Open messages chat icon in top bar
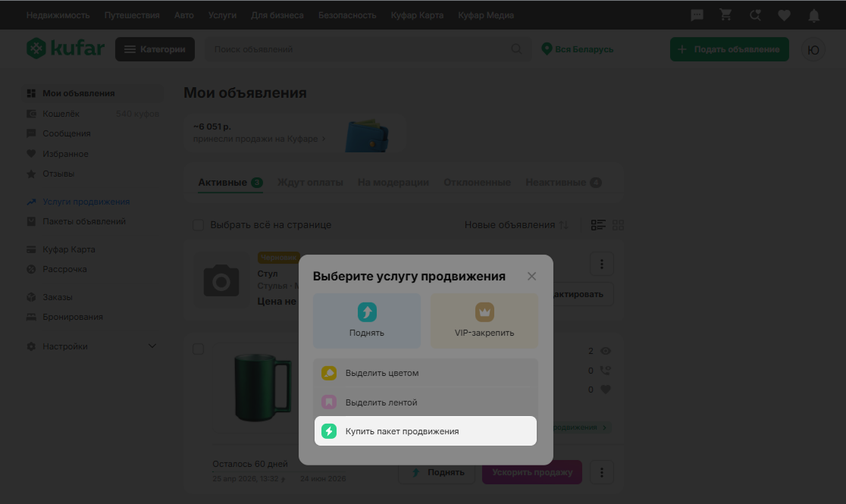846x504 pixels. coord(697,15)
